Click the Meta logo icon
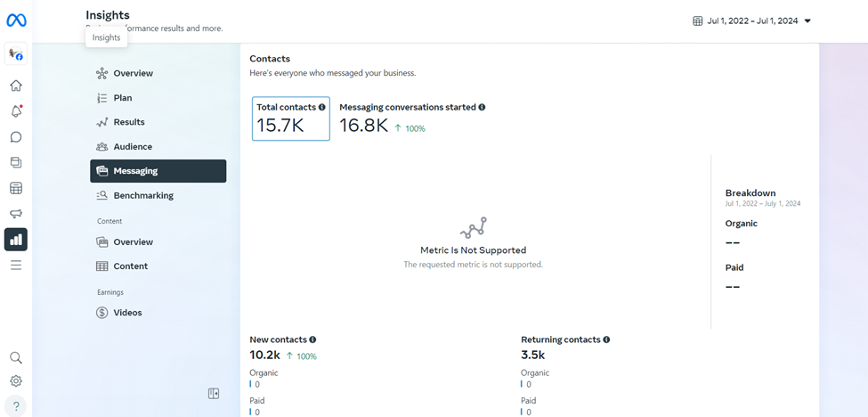Image resolution: width=868 pixels, height=417 pixels. (16, 20)
